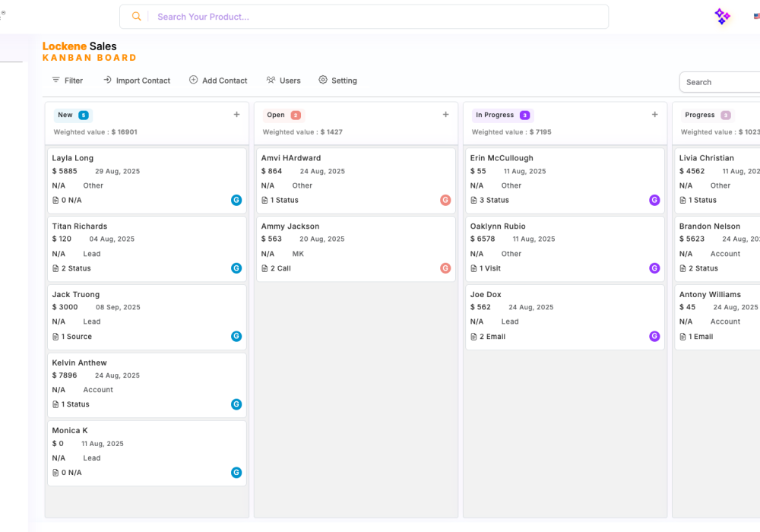
Task: Click note icon beside 2 Email
Action: point(473,336)
